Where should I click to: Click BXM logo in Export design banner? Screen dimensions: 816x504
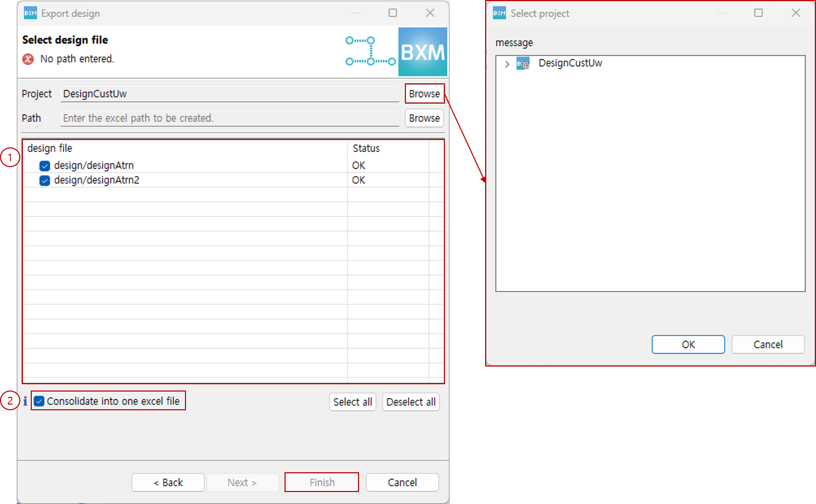[x=423, y=52]
